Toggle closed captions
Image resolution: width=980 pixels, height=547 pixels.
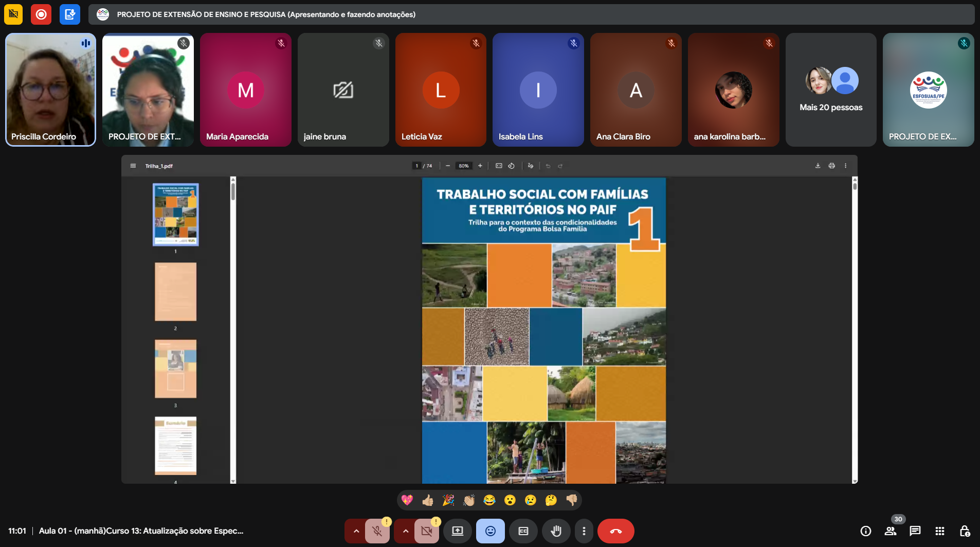tap(523, 531)
